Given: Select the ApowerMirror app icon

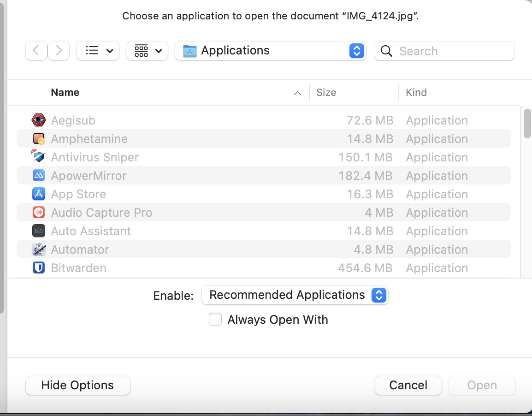Looking at the screenshot, I should click(x=39, y=176).
